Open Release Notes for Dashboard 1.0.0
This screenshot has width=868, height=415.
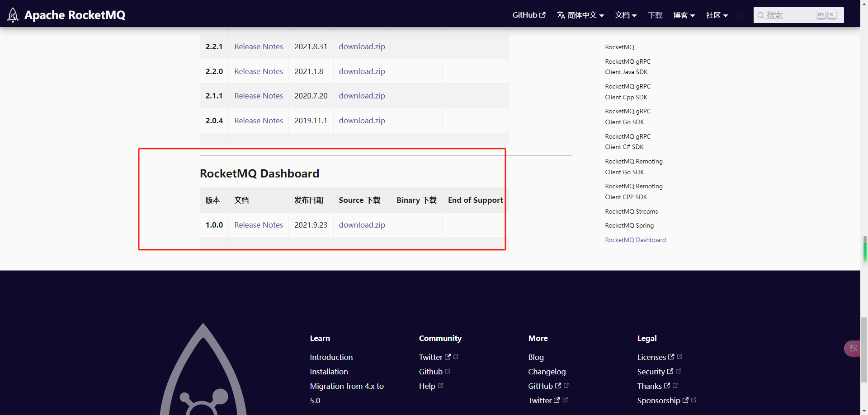coord(259,225)
